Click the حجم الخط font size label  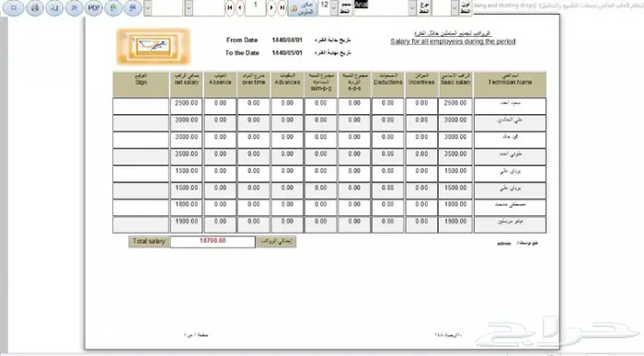(346, 7)
